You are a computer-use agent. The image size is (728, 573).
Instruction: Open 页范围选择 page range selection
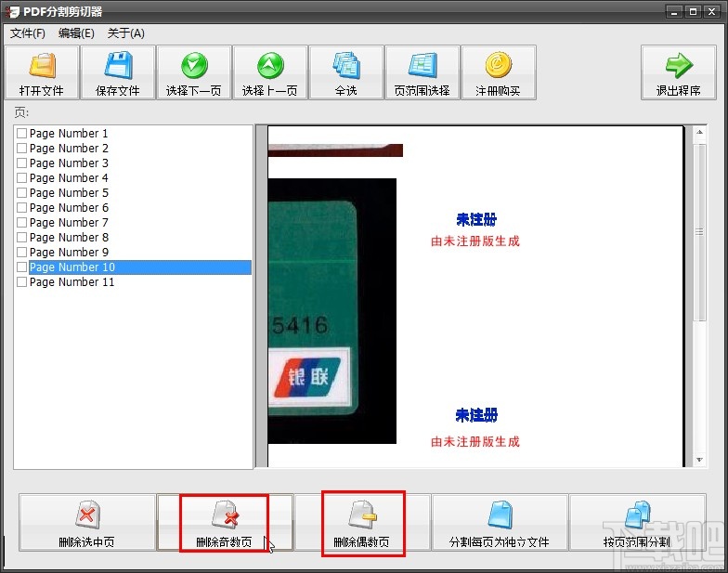(x=422, y=72)
